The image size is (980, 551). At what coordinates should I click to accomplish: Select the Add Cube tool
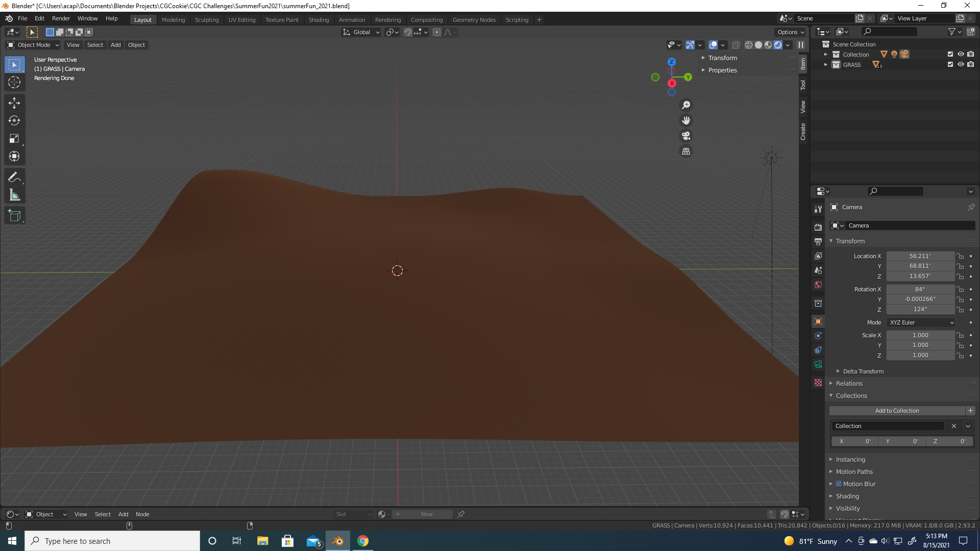click(14, 216)
